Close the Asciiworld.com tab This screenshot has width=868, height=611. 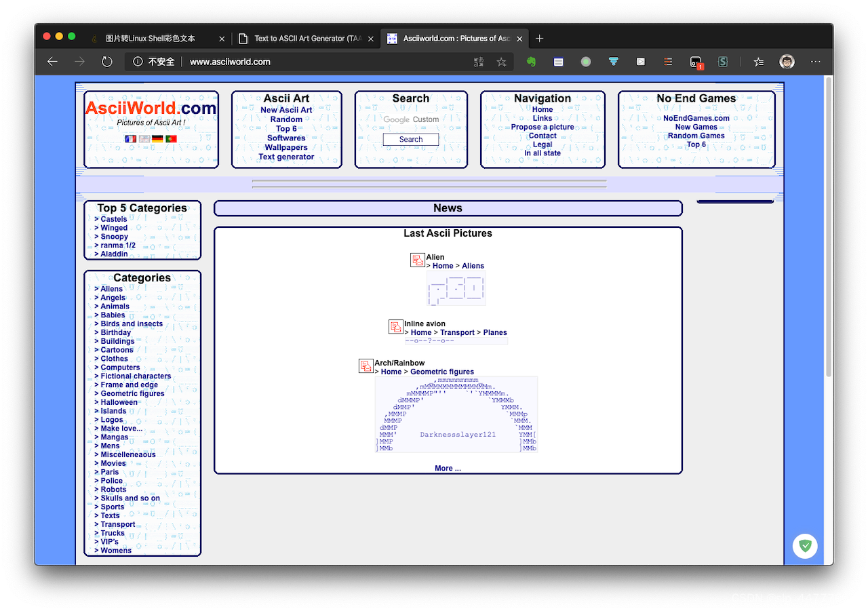[x=519, y=39]
